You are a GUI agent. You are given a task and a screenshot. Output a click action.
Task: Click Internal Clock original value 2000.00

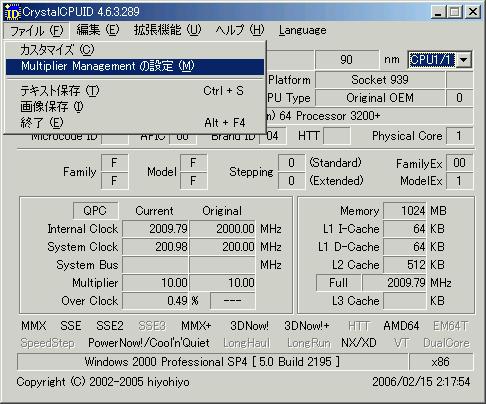coord(222,229)
